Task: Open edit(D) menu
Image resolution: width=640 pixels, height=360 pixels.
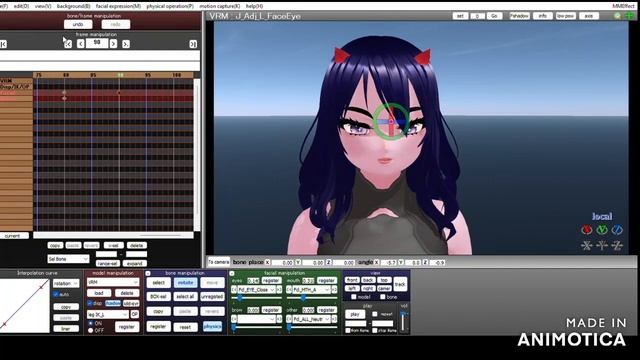Action: [21, 6]
